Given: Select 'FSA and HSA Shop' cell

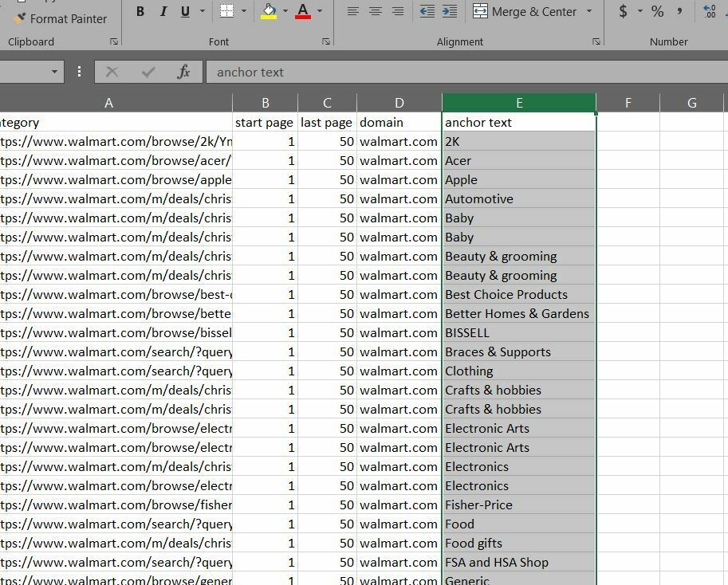Looking at the screenshot, I should 519,562.
